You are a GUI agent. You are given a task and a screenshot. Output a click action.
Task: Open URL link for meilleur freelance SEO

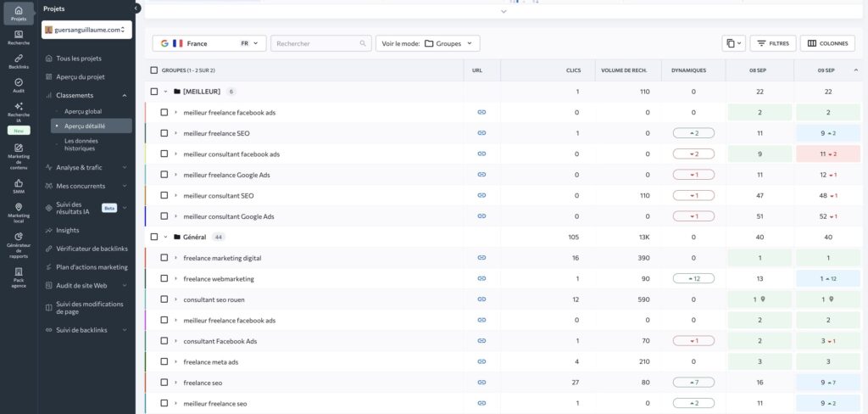click(x=481, y=133)
